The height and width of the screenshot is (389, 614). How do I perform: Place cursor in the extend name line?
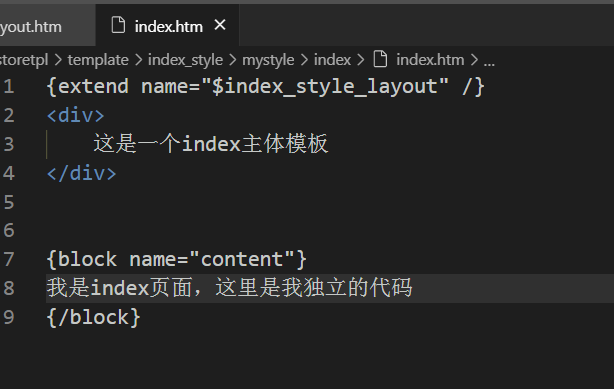tap(265, 87)
